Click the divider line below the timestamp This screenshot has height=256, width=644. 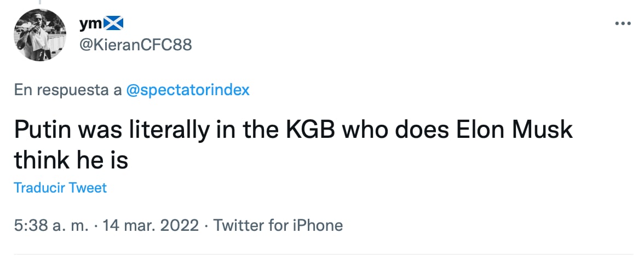tap(322, 254)
